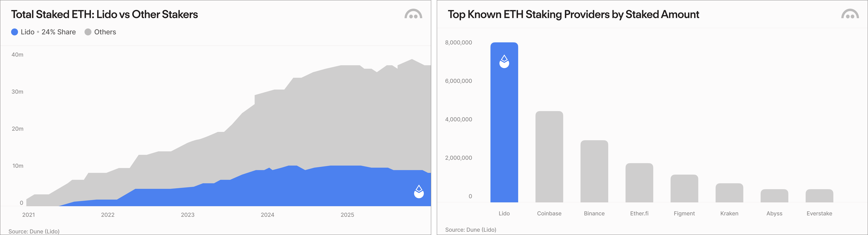The height and width of the screenshot is (235, 868).
Task: Click the 'Top Known ETH Staking Providers' title
Action: click(x=573, y=15)
